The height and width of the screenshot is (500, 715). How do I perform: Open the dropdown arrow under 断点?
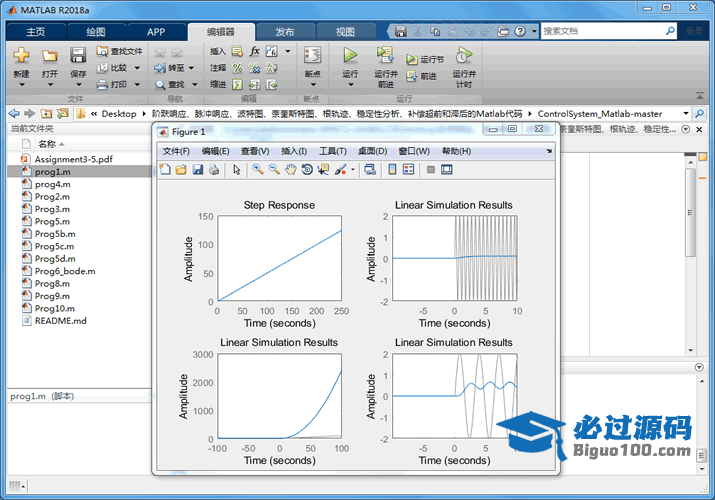click(x=312, y=85)
